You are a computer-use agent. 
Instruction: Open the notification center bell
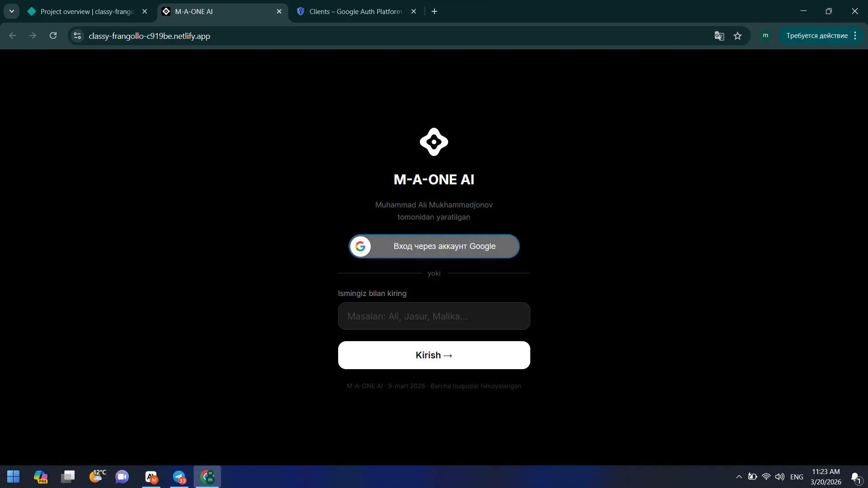point(856,477)
